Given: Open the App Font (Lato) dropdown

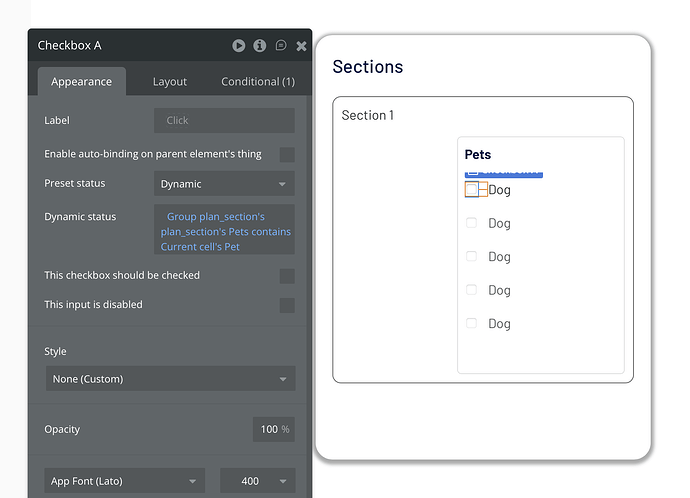Looking at the screenshot, I should [124, 481].
